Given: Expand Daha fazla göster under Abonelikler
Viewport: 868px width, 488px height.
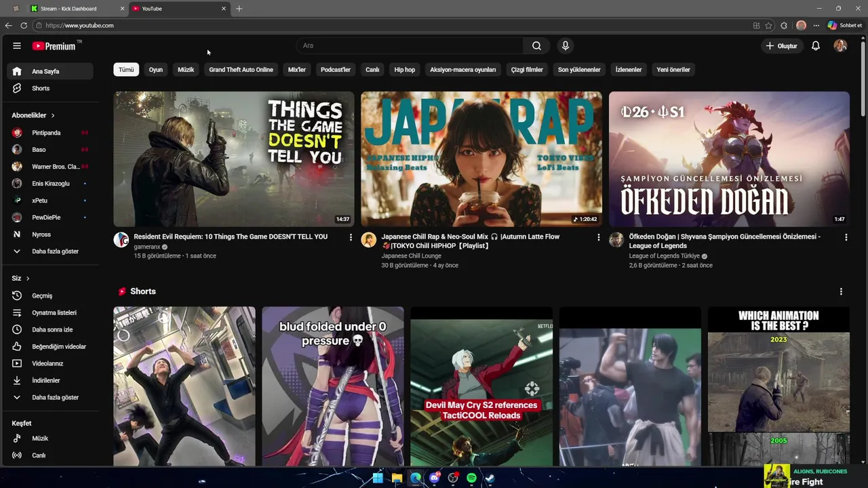Looking at the screenshot, I should coord(51,251).
